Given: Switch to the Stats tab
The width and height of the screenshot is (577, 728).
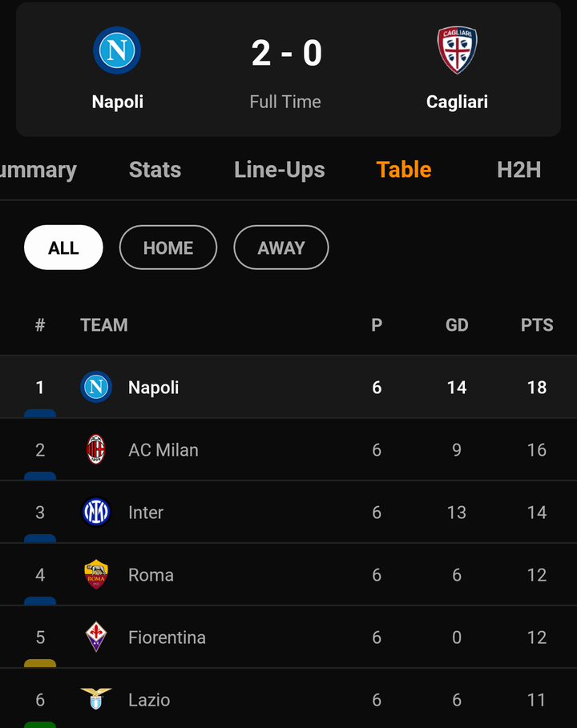Looking at the screenshot, I should click(x=155, y=170).
